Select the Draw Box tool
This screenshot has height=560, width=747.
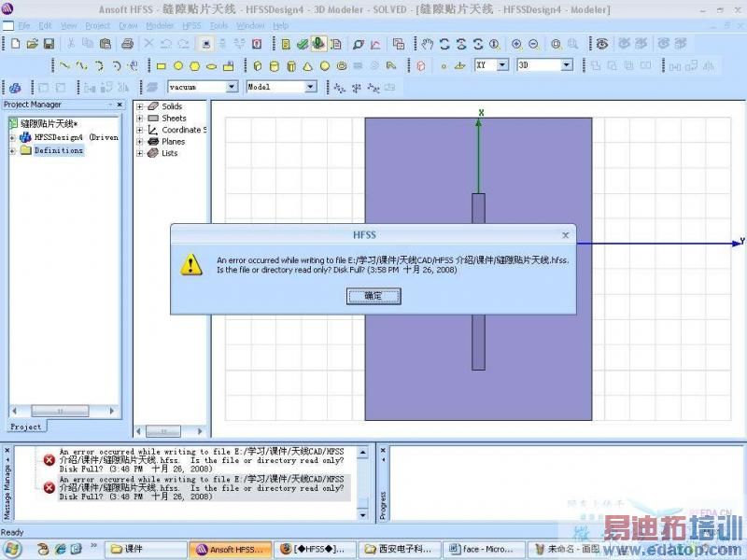[x=258, y=66]
